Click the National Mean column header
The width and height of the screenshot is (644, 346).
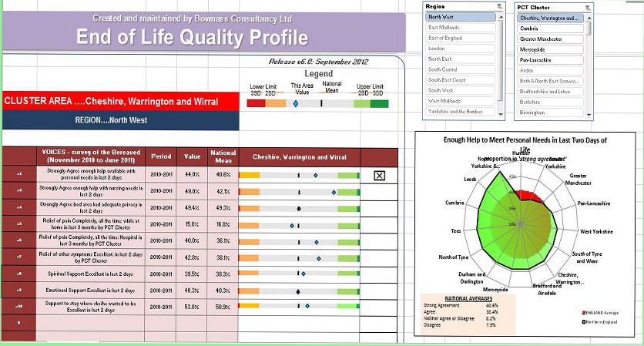(223, 156)
